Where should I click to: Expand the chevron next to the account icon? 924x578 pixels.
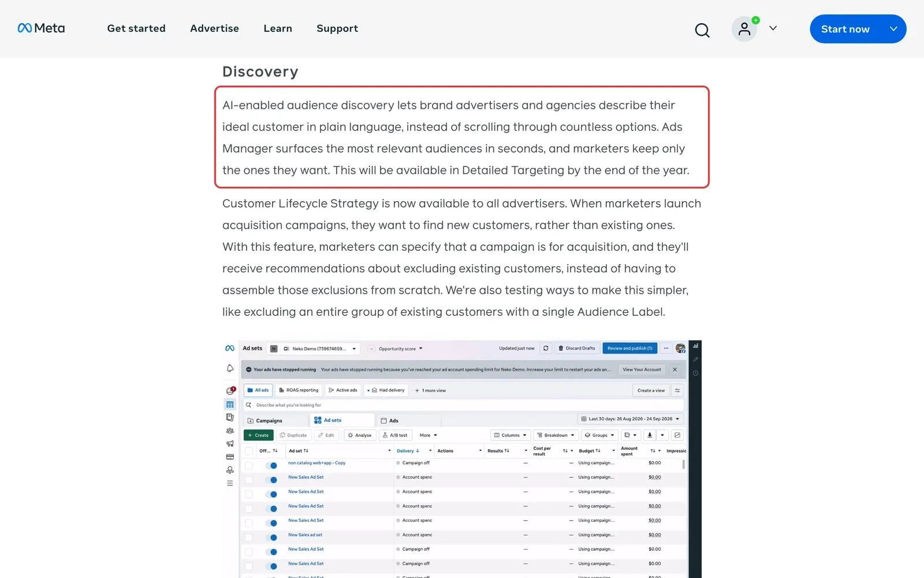(773, 28)
